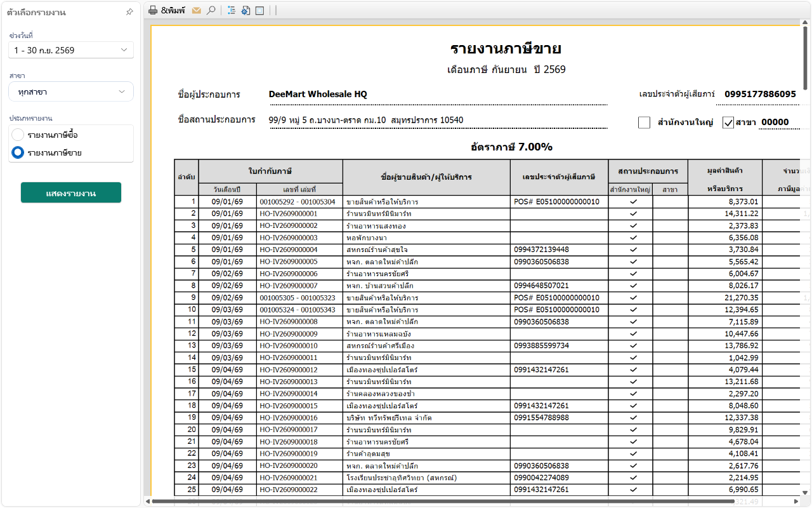Click invoice HO-IV2609000007
The height and width of the screenshot is (508, 812).
(289, 286)
